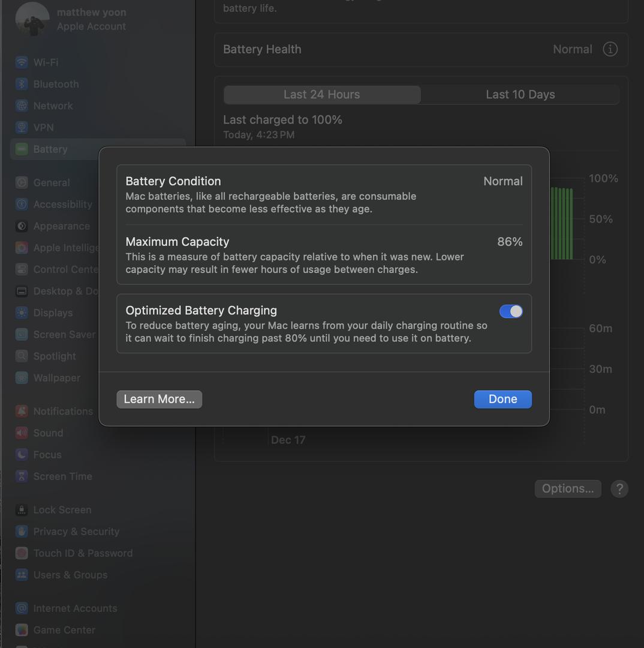Select the Network globe icon

click(22, 106)
